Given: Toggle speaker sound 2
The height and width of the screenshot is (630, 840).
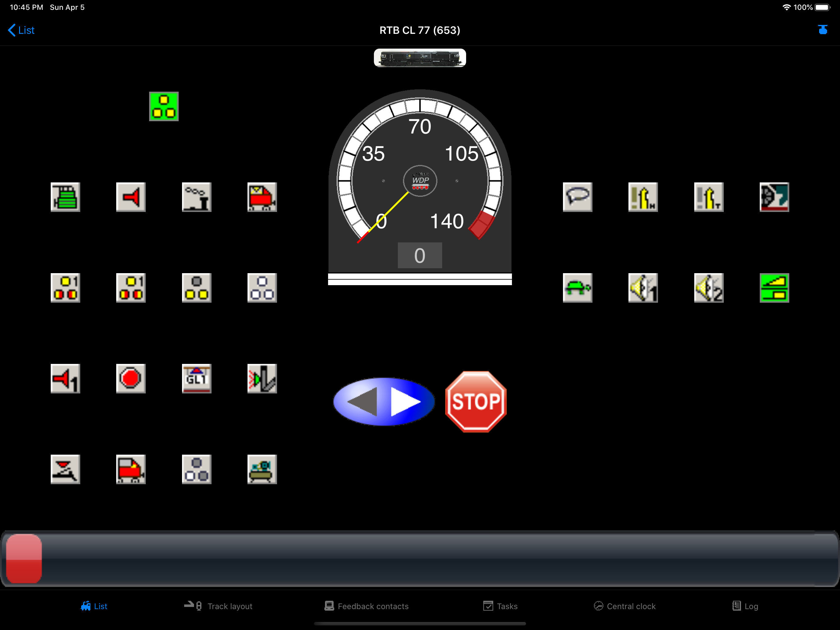Looking at the screenshot, I should point(709,288).
